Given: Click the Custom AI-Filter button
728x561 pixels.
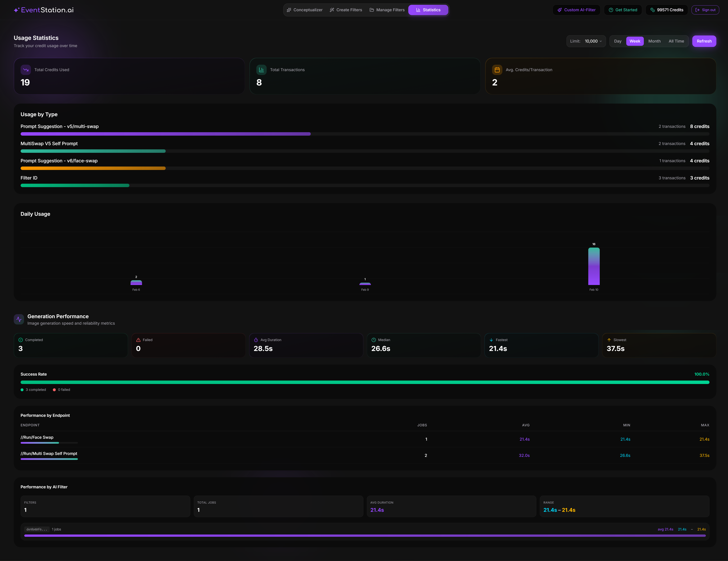Looking at the screenshot, I should [x=576, y=10].
